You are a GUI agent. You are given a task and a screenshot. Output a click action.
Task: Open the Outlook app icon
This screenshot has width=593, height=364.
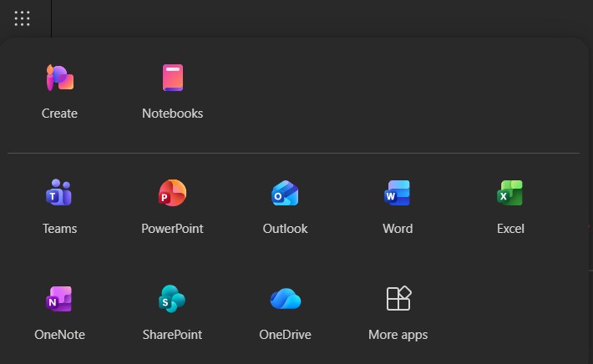285,193
